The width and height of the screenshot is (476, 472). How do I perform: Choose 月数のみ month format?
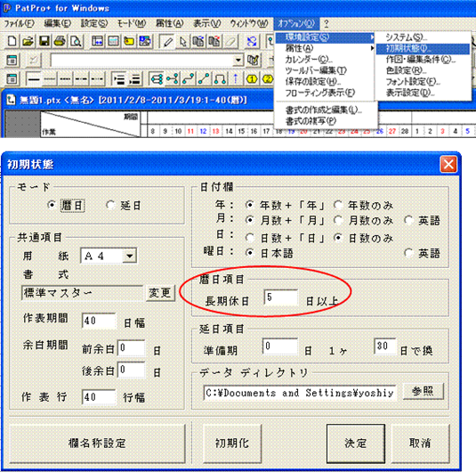[x=337, y=220]
